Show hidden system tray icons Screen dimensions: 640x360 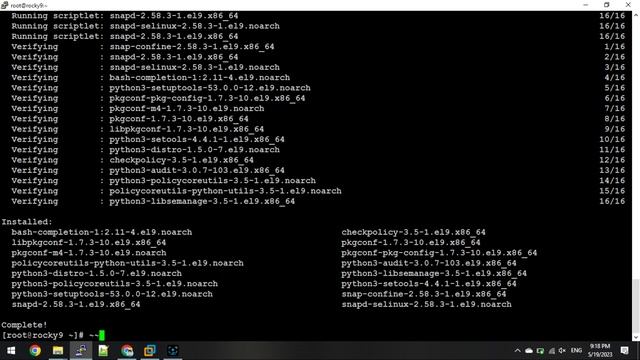tap(518, 351)
